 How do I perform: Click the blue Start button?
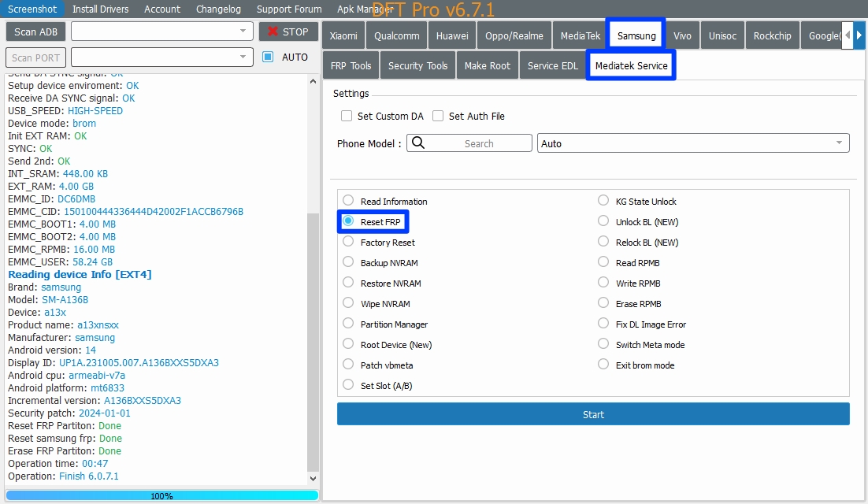593,414
